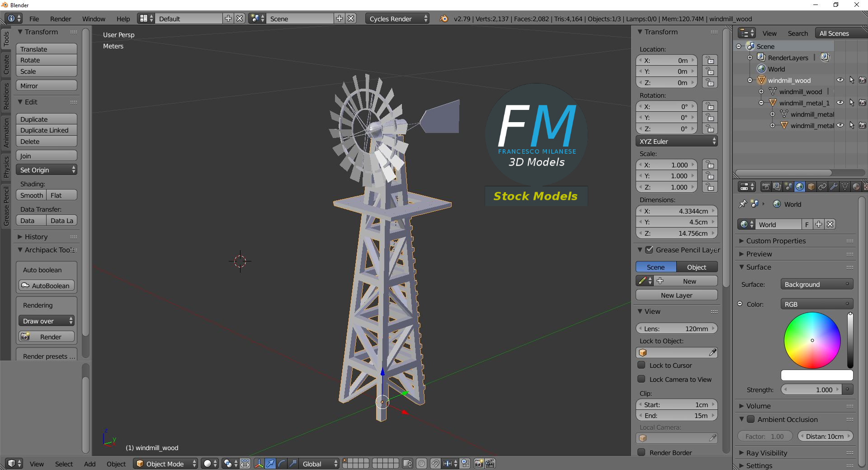Viewport: 868px width, 470px height.
Task: Open the Render Layers properties tab
Action: 777,187
